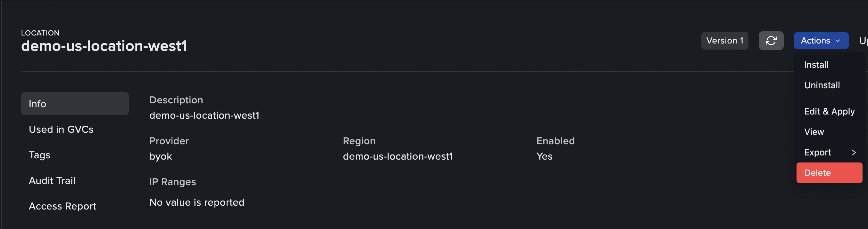Click the chevron in the Actions button
The height and width of the screenshot is (229, 868).
[838, 41]
